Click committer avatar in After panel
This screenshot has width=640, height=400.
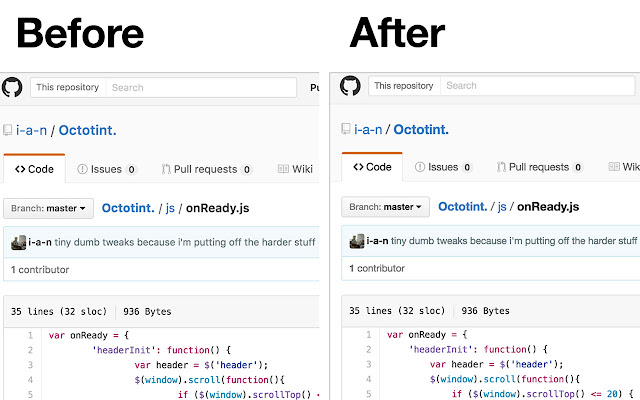356,241
